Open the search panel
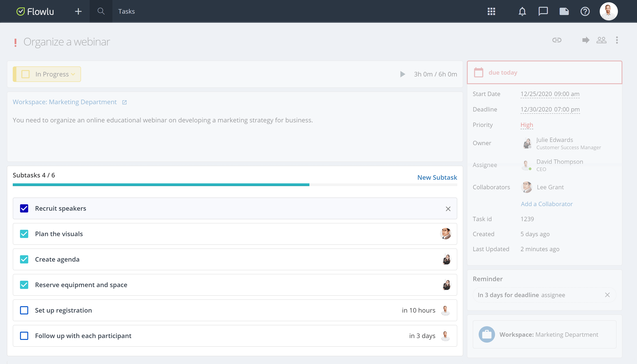Screen dimensions: 637x364 pyautogui.click(x=101, y=11)
